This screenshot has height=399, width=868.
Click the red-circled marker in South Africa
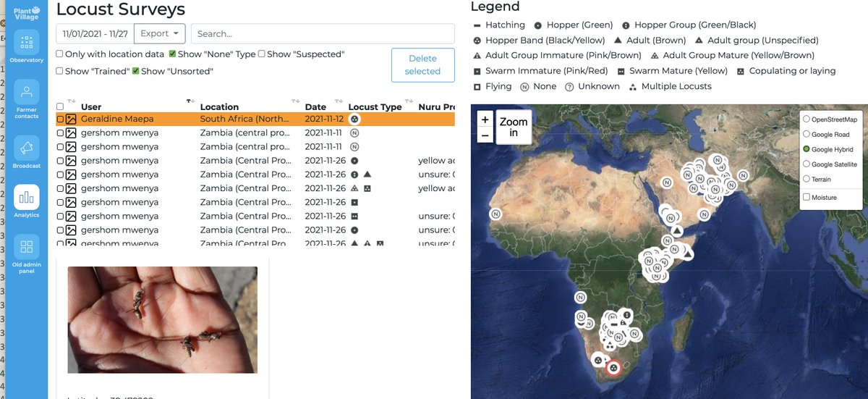(614, 369)
